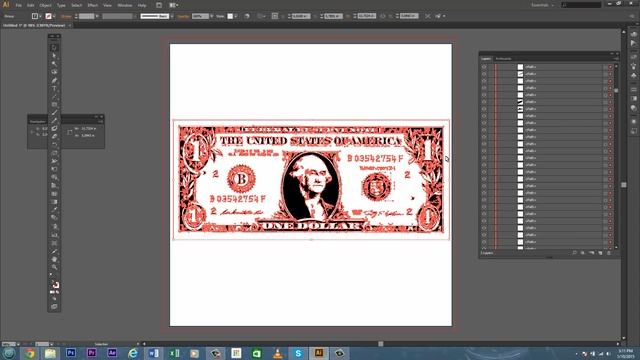Open the Arrange Documents dropdown
The width and height of the screenshot is (640, 360).
coord(174,5)
